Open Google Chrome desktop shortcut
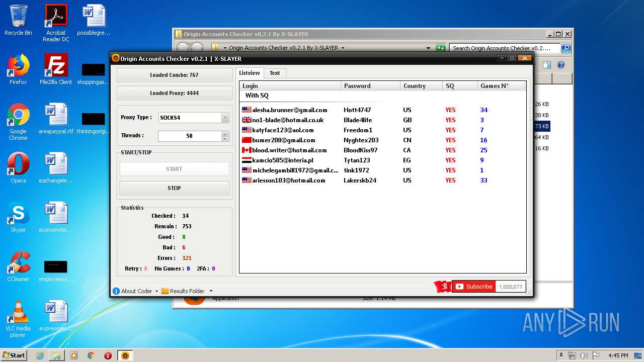The height and width of the screenshot is (362, 644). click(x=18, y=122)
